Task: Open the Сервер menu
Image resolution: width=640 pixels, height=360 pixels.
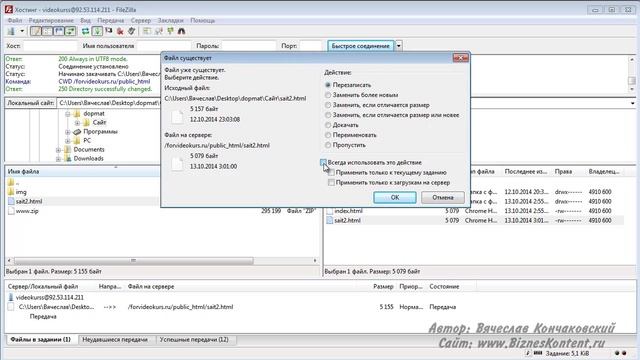Action: pyautogui.click(x=140, y=20)
